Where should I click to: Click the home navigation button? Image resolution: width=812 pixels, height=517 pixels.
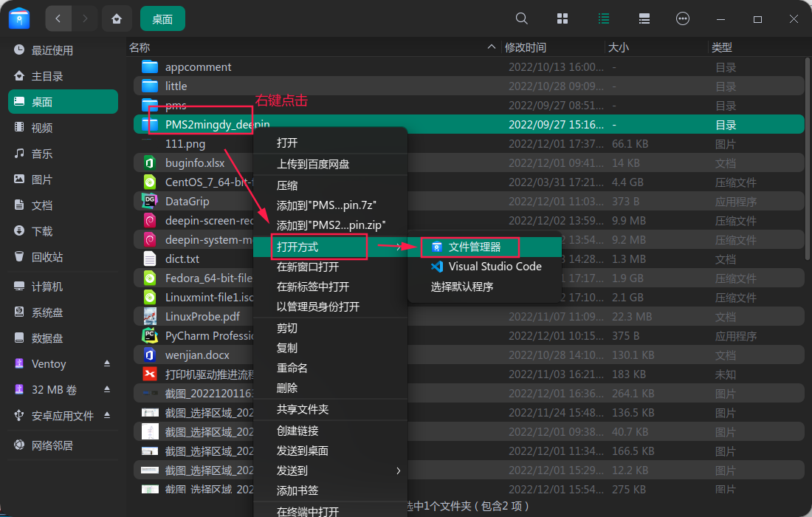[x=117, y=18]
